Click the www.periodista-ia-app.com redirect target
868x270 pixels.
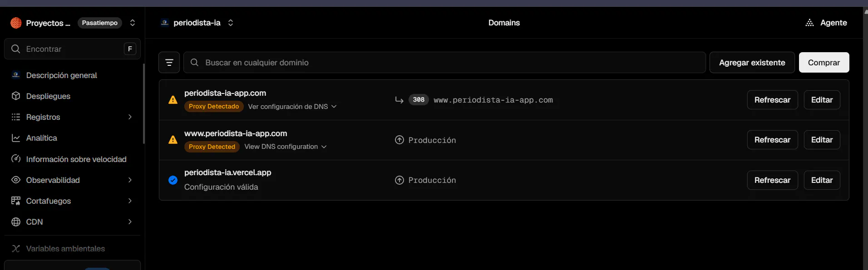coord(493,100)
